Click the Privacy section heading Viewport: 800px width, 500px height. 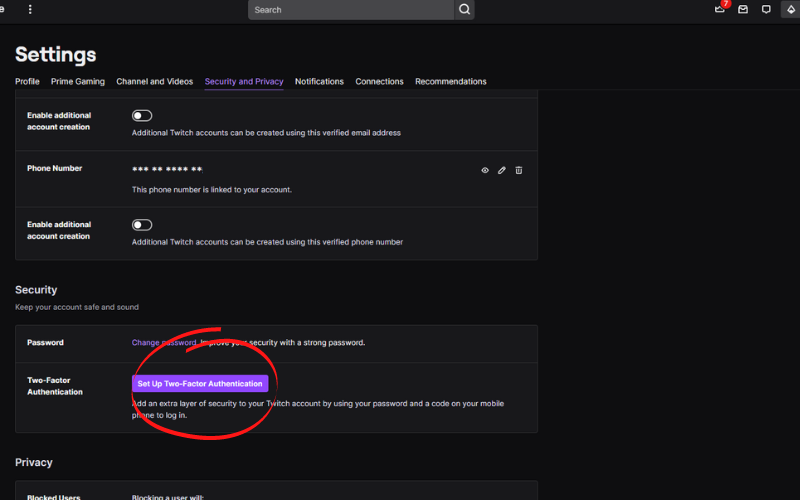pyautogui.click(x=34, y=462)
